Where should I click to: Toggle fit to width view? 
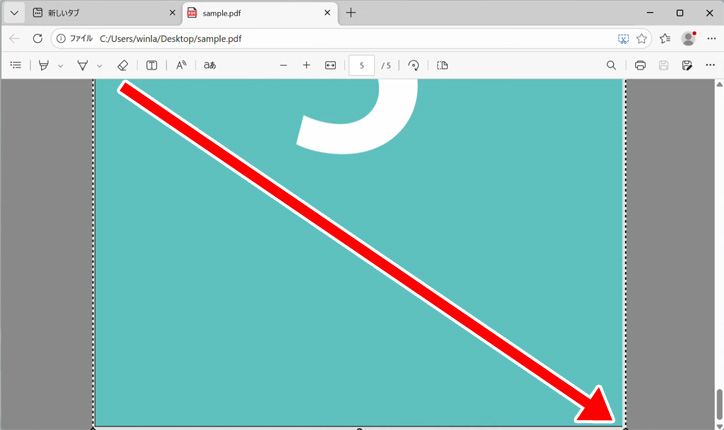pyautogui.click(x=331, y=65)
